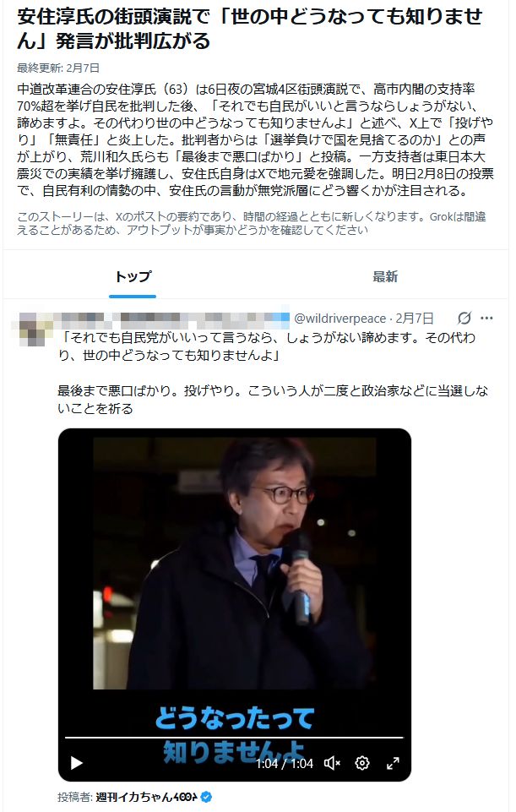516x812 pixels.
Task: Play the embedded video
Action: tap(77, 763)
